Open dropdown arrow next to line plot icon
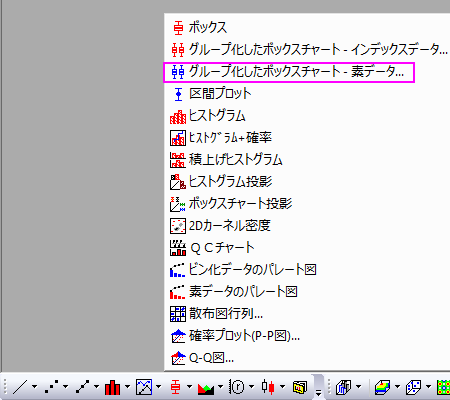This screenshot has height=400, width=450. (x=35, y=387)
